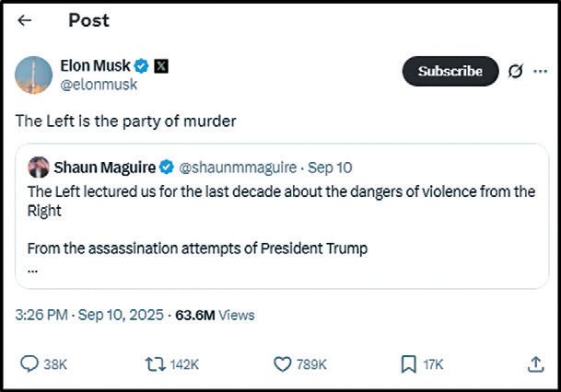Open Elon Musk's profile avatar

[33, 75]
